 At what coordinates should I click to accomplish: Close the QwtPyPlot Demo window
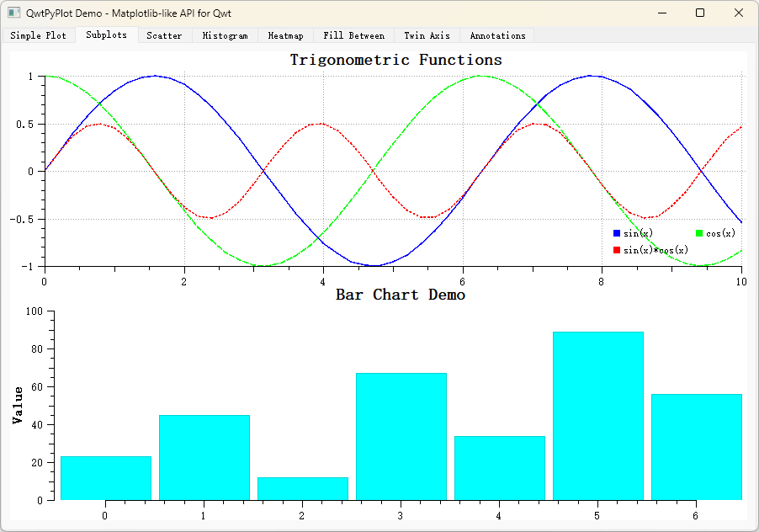738,13
